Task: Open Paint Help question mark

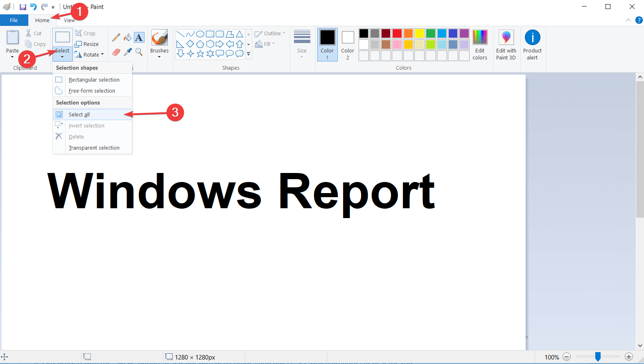Action: [639, 20]
